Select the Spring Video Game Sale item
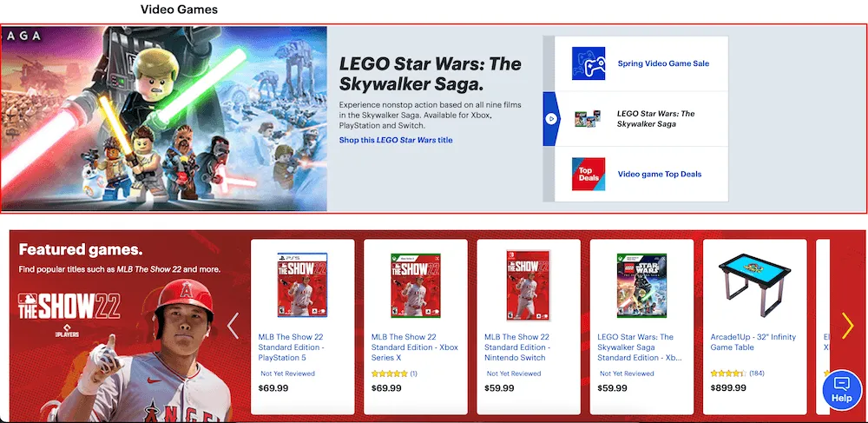 (641, 63)
